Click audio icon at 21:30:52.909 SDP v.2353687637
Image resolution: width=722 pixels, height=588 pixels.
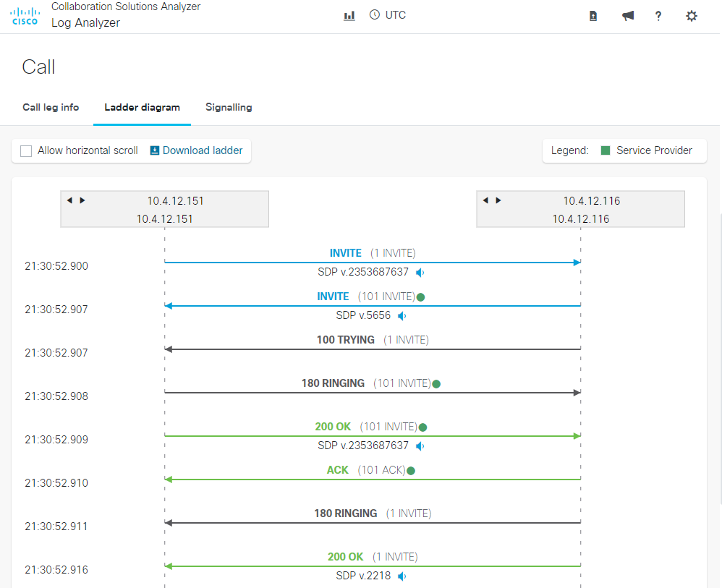coord(420,446)
